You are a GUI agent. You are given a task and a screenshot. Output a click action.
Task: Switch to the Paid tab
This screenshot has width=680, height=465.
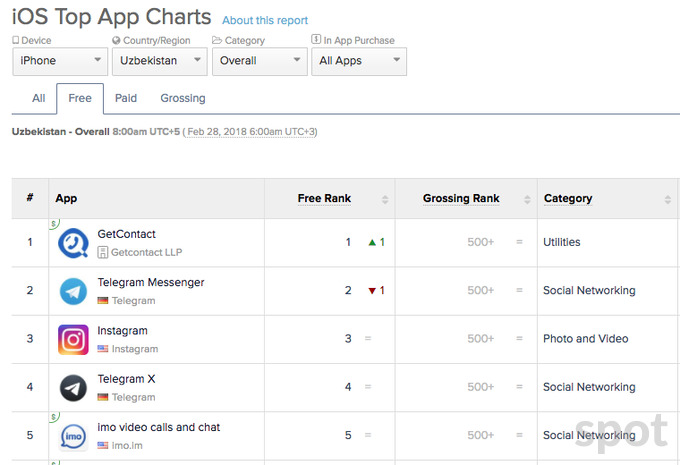(126, 98)
